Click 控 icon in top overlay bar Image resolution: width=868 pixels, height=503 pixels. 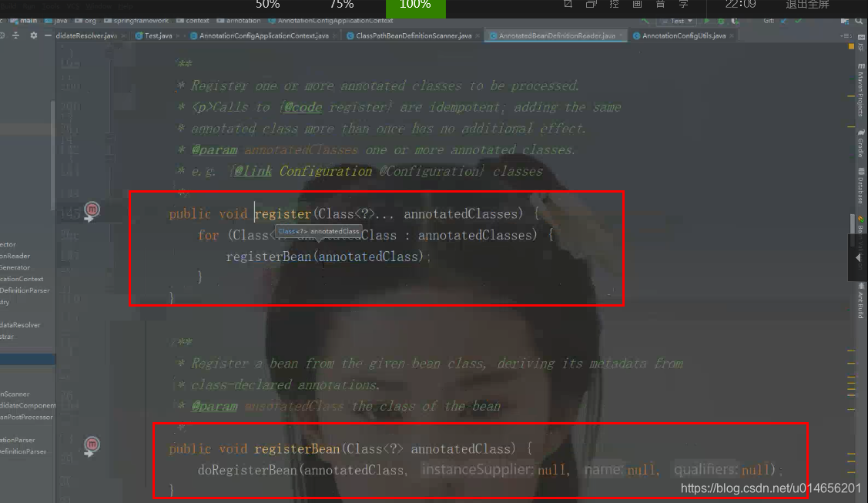pos(614,5)
